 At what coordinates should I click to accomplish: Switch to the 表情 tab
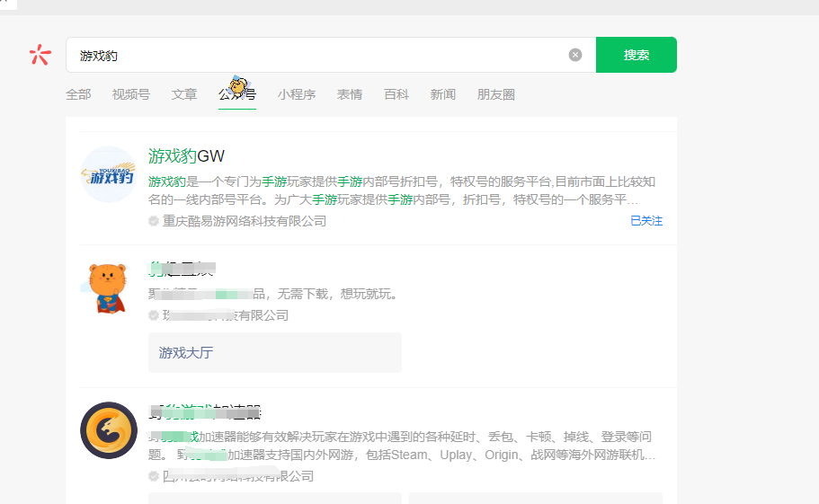tap(350, 94)
